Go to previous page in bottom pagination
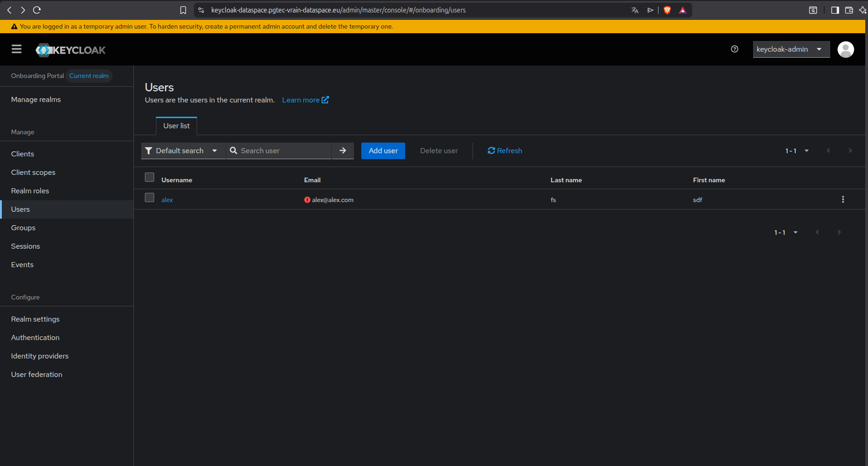Screen dimensions: 868x466 (x=817, y=232)
